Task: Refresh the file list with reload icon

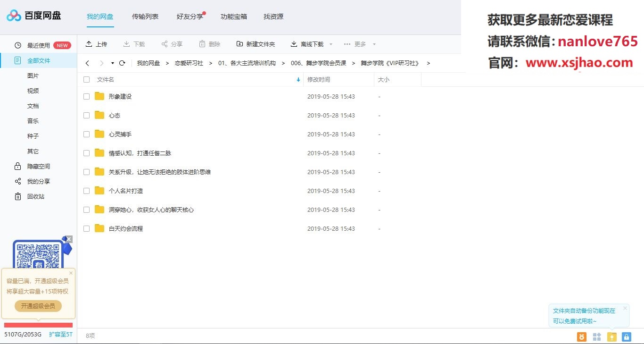Action: (x=122, y=63)
